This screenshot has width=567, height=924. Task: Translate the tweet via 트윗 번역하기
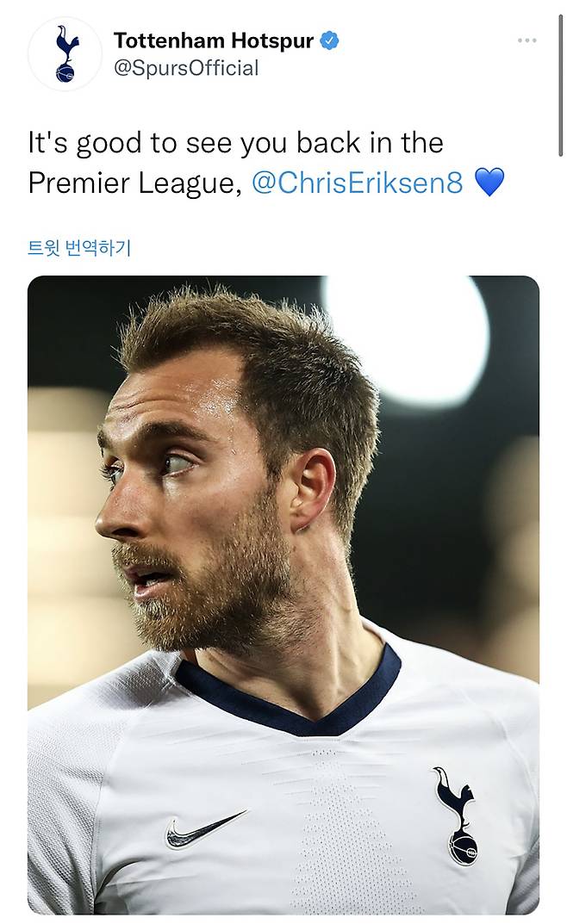[79, 248]
